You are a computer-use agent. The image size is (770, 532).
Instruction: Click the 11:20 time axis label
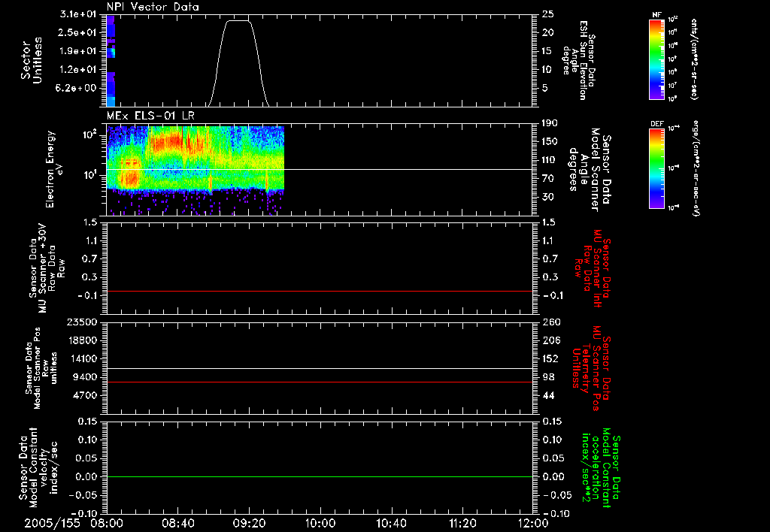pos(462,523)
